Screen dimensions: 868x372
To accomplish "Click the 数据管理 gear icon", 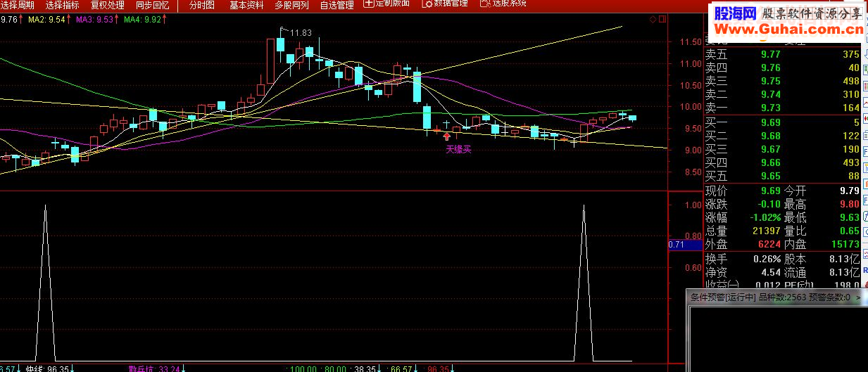I will [427, 4].
